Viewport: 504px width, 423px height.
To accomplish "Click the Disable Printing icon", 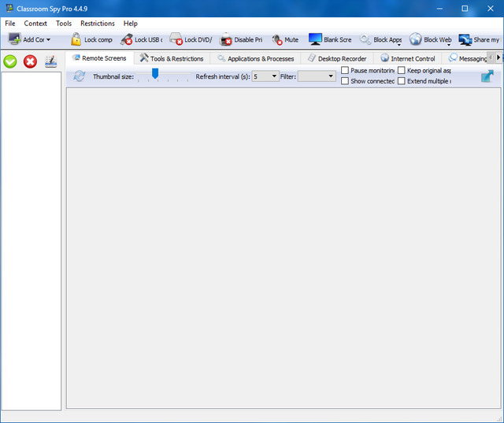I will (x=226, y=39).
